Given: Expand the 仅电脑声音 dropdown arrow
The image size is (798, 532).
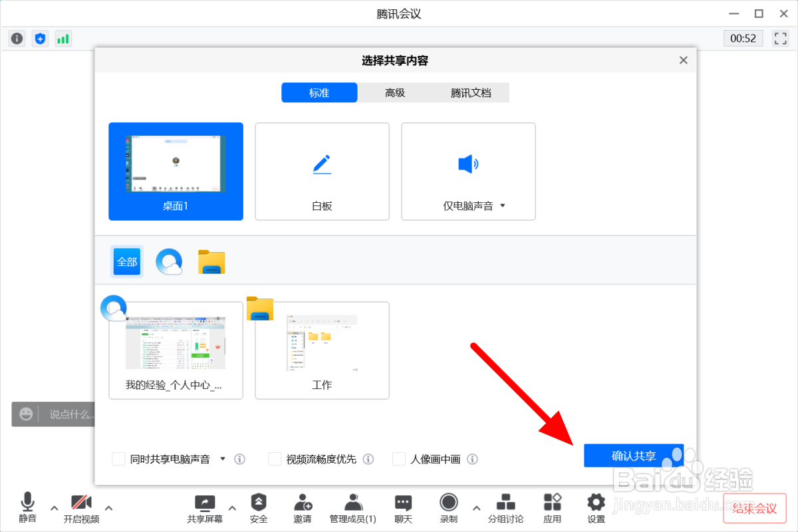Looking at the screenshot, I should [503, 205].
